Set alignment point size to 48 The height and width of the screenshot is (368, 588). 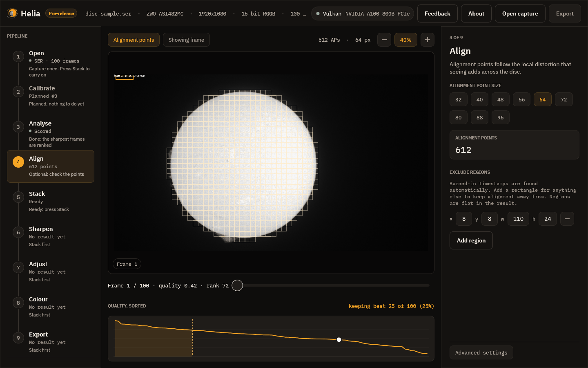click(501, 99)
